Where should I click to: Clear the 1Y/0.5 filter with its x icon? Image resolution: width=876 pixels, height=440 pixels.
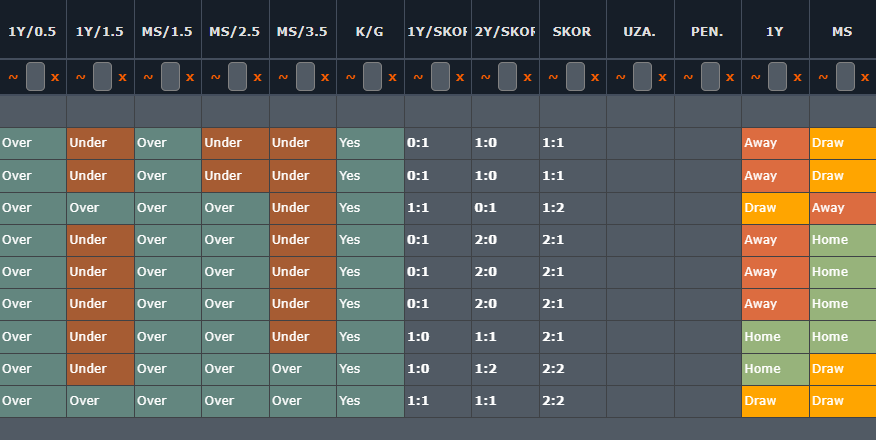pos(55,77)
